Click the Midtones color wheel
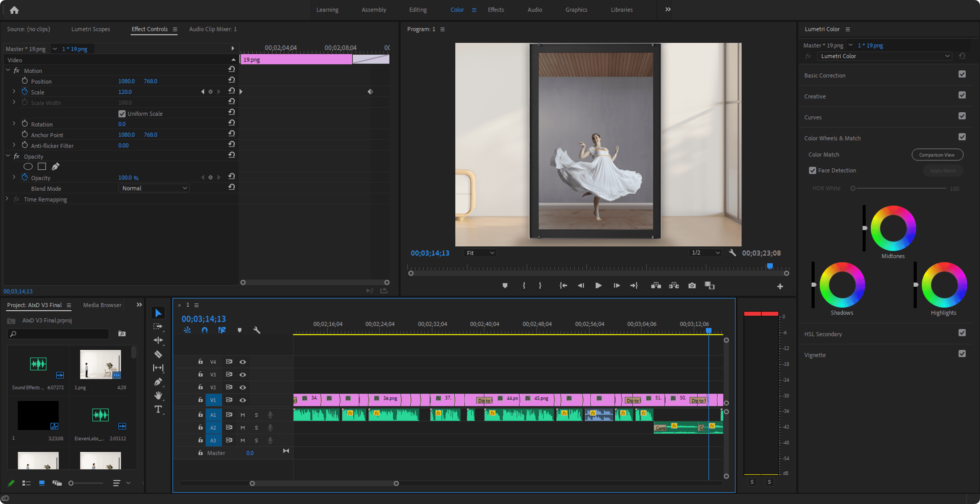 click(893, 228)
